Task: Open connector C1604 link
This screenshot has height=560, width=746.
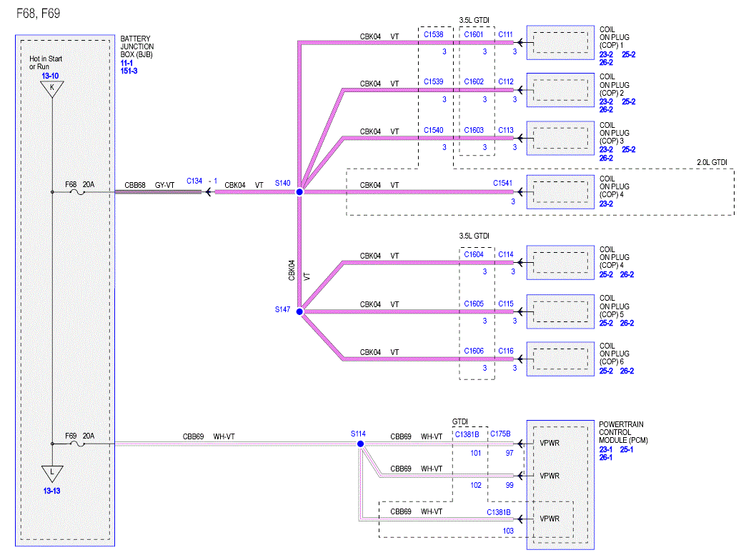Action: (474, 255)
